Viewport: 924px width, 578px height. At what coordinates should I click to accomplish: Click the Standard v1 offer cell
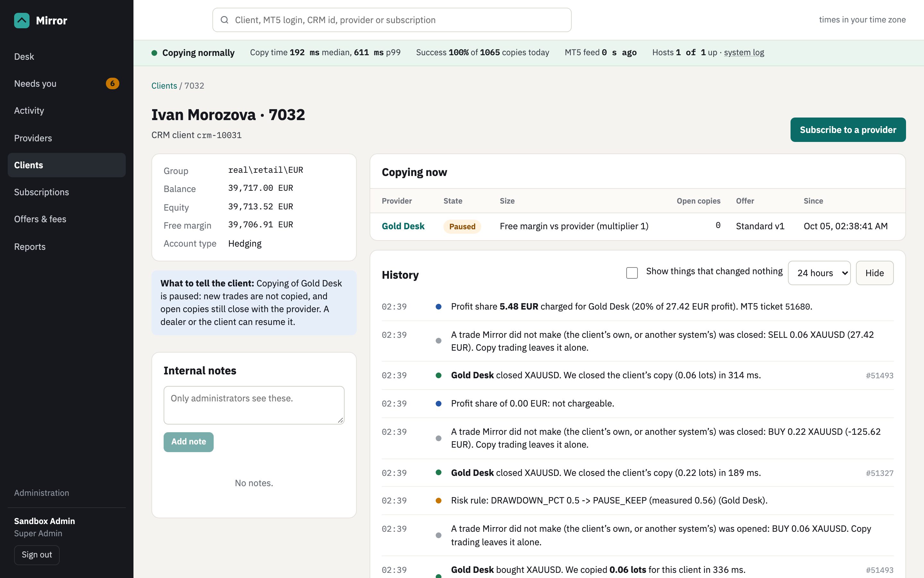[760, 226]
